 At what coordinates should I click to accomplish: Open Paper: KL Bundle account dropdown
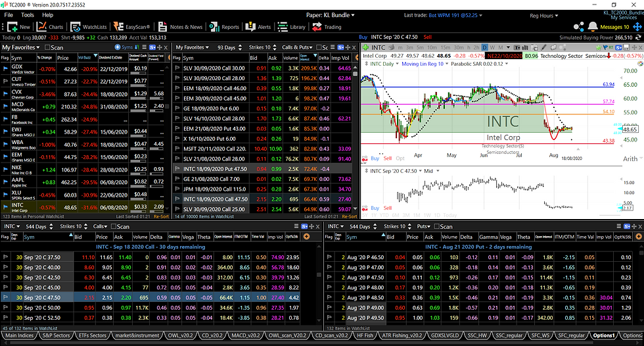click(x=330, y=15)
